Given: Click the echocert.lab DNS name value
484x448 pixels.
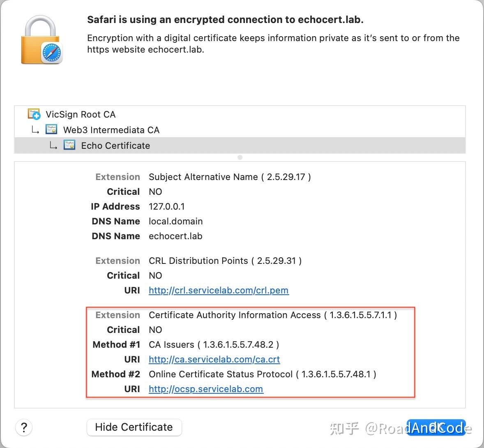Looking at the screenshot, I should (x=175, y=236).
